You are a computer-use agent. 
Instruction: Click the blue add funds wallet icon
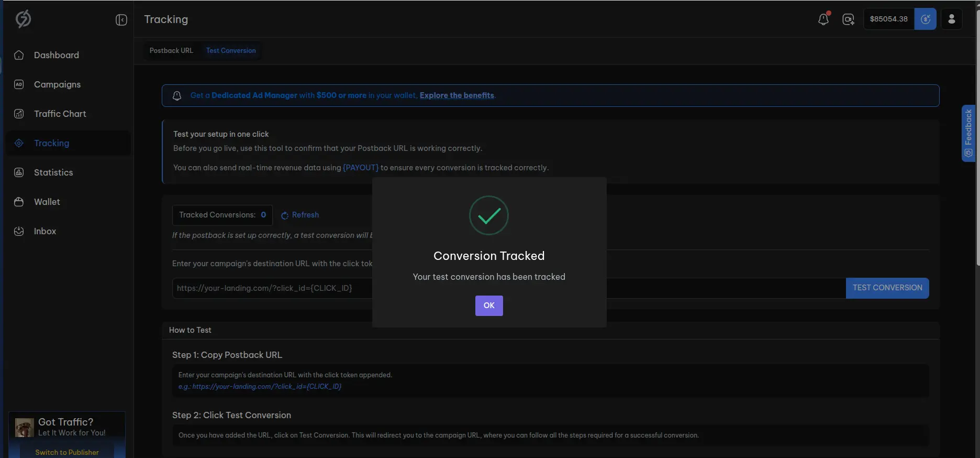pos(925,19)
